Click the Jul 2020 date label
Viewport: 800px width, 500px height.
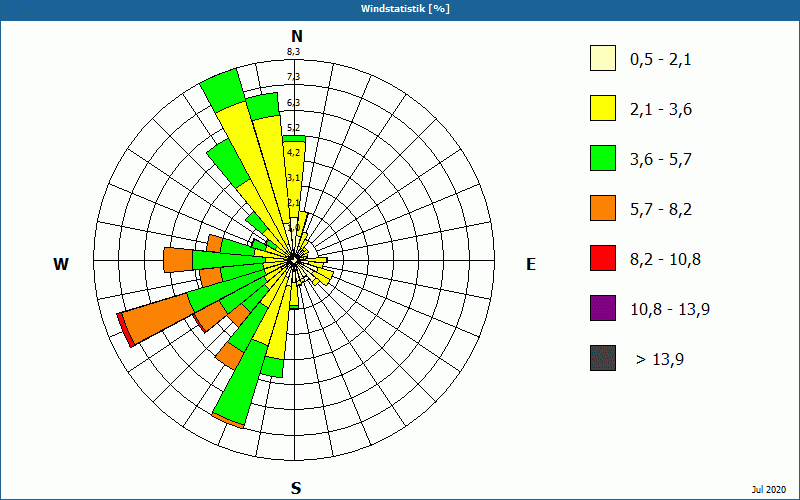tap(768, 490)
